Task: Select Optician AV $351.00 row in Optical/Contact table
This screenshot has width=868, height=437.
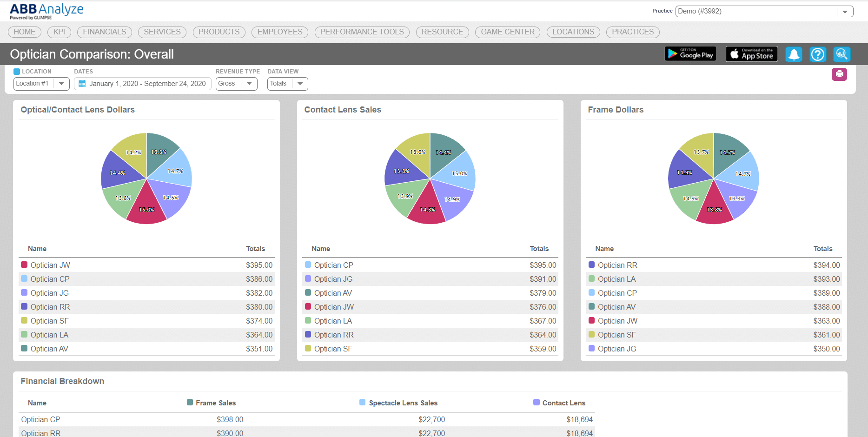Action: click(146, 349)
